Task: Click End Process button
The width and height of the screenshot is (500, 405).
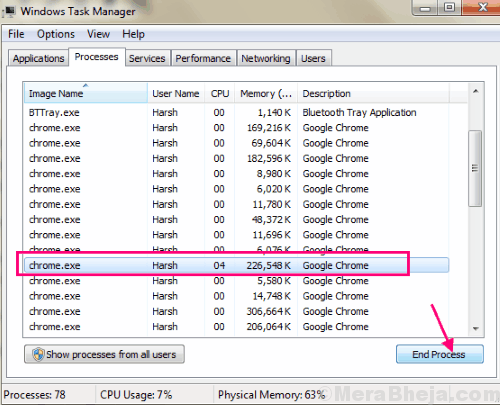Action: click(x=440, y=354)
